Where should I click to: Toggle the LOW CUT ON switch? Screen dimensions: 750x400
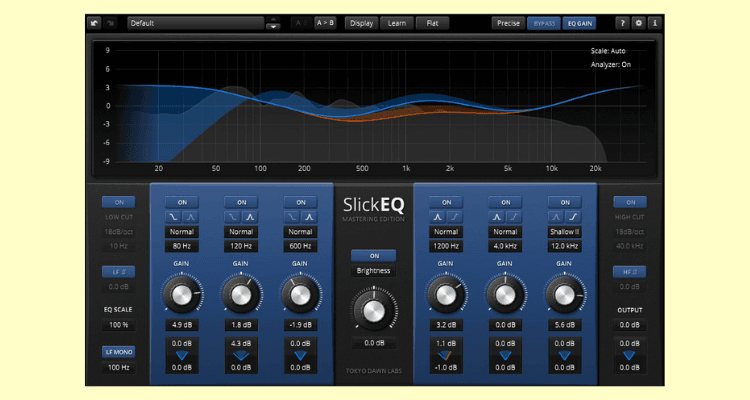pyautogui.click(x=119, y=202)
